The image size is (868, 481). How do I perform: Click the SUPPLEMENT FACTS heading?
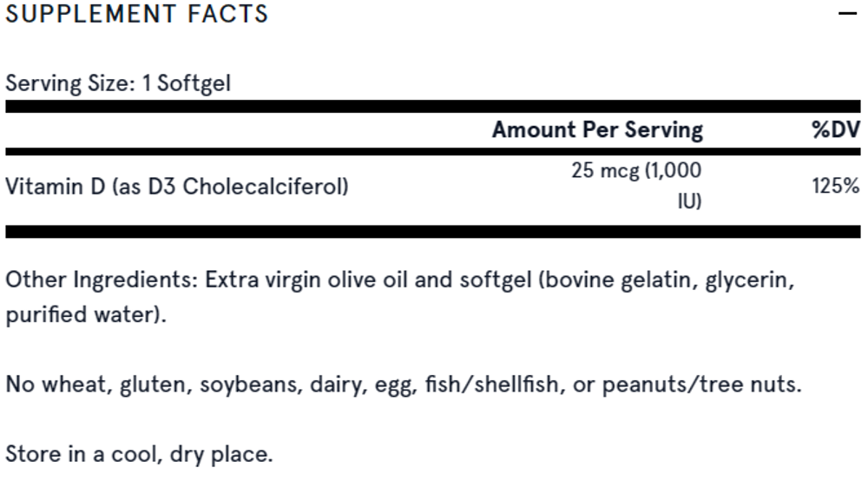(x=137, y=14)
